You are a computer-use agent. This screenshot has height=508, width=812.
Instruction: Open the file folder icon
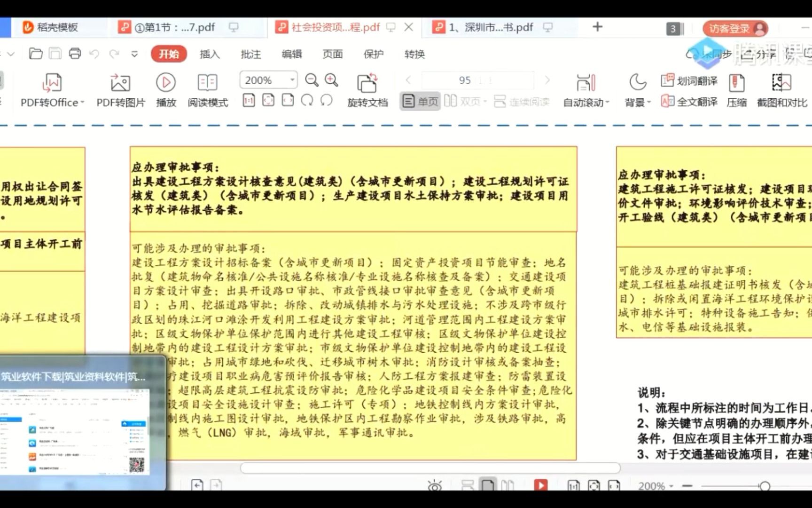pyautogui.click(x=36, y=54)
